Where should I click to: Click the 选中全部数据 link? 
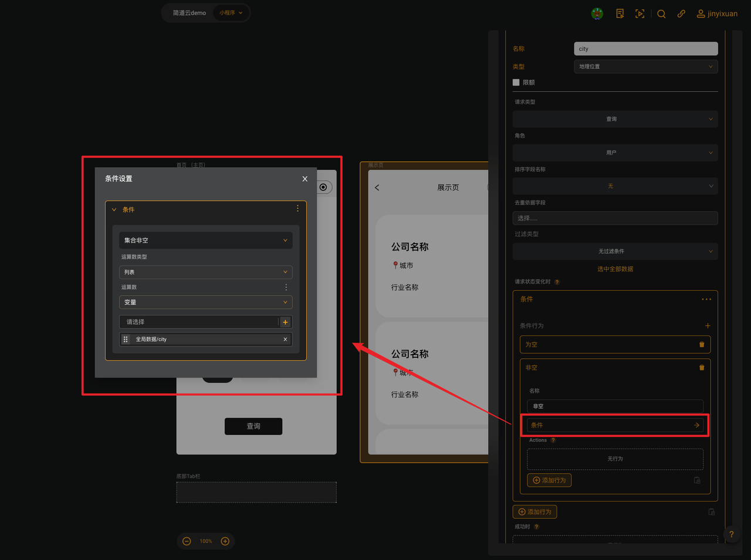click(615, 269)
